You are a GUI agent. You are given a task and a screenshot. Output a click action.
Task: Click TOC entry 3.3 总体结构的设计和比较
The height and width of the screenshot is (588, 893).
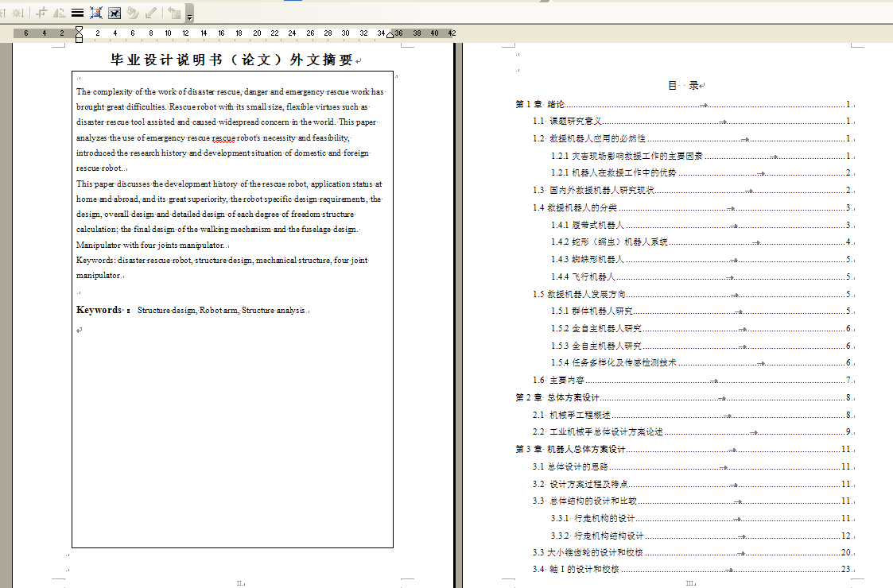(x=691, y=501)
